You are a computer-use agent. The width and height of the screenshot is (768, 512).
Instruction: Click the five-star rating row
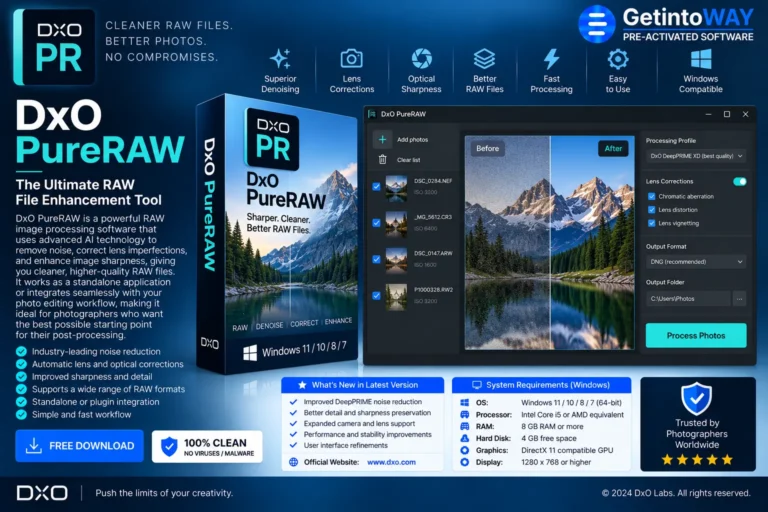click(x=696, y=460)
